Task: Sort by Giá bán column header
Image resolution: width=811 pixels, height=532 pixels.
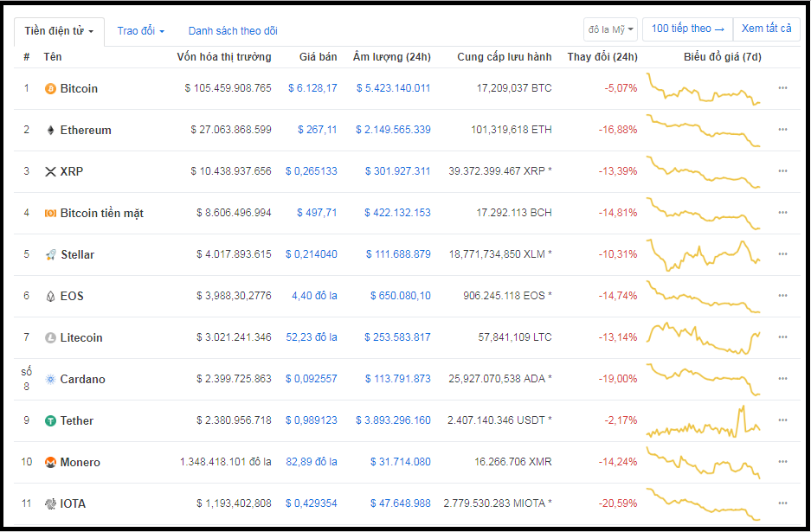Action: point(319,57)
